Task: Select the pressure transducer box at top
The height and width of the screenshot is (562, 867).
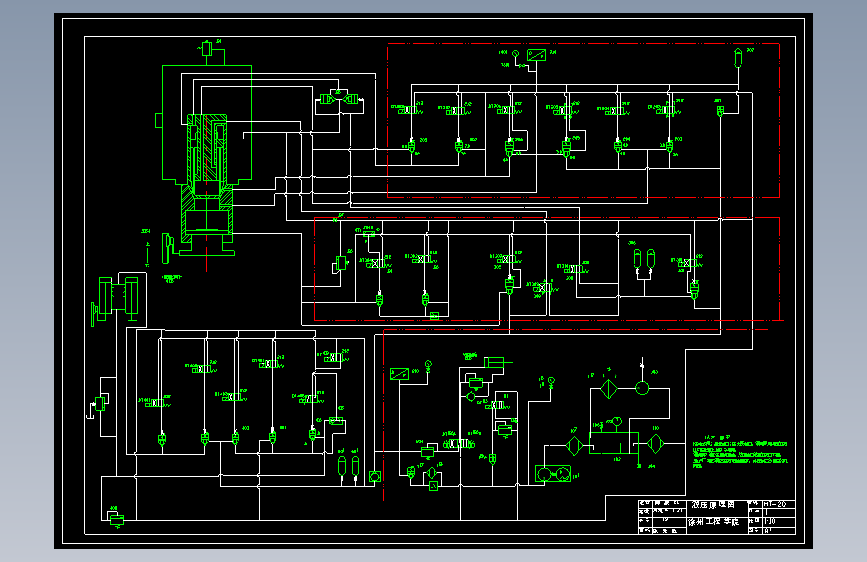Action: click(x=536, y=55)
